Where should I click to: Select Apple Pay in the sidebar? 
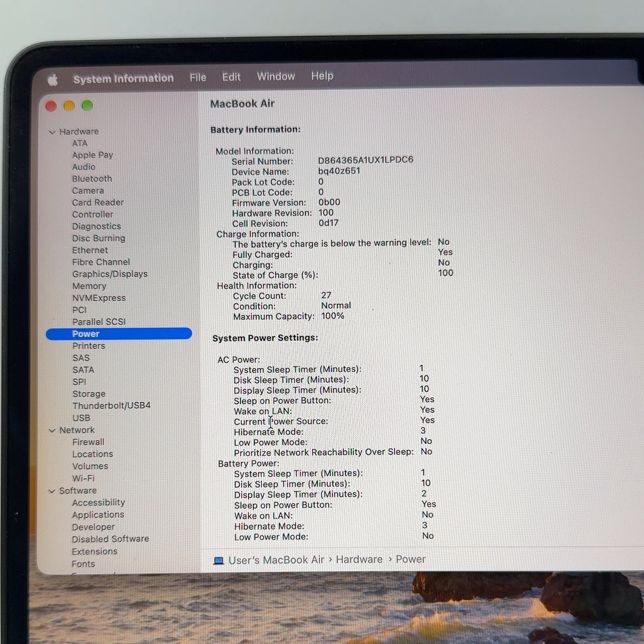click(92, 155)
